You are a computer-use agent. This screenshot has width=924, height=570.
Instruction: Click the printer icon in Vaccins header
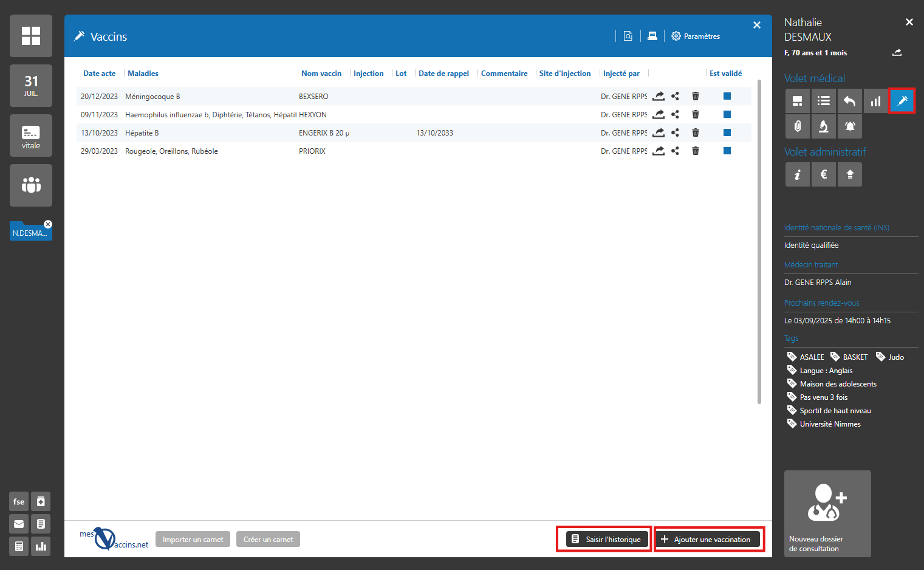click(x=652, y=36)
